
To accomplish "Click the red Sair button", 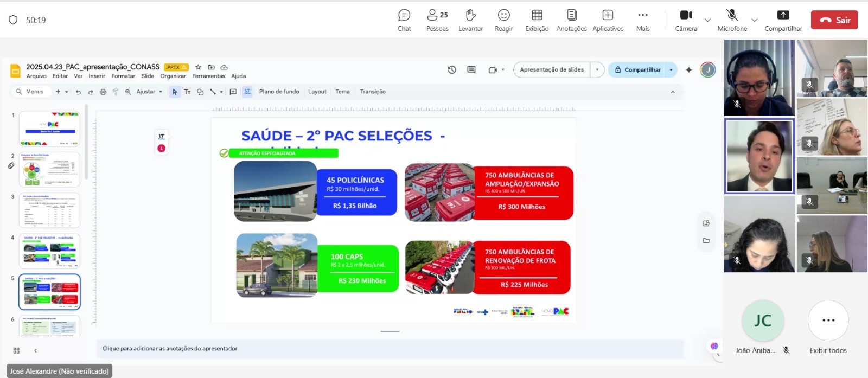I will [834, 20].
